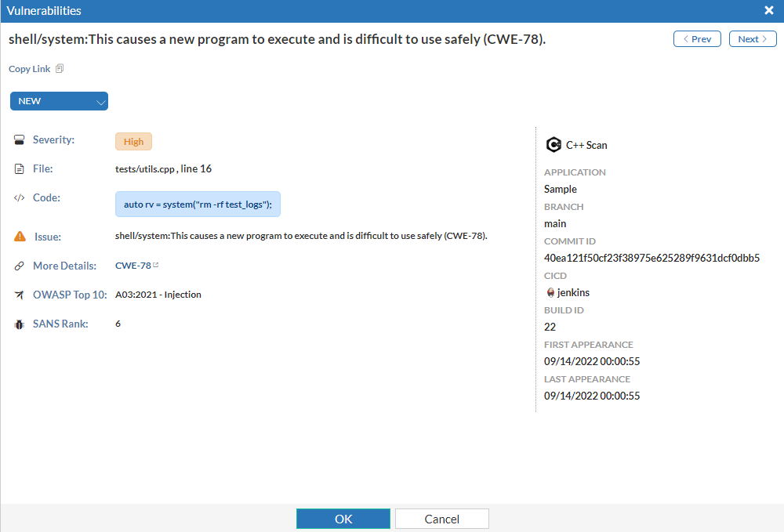Click the copy link clipboard icon
Image resolution: width=784 pixels, height=532 pixels.
60,68
